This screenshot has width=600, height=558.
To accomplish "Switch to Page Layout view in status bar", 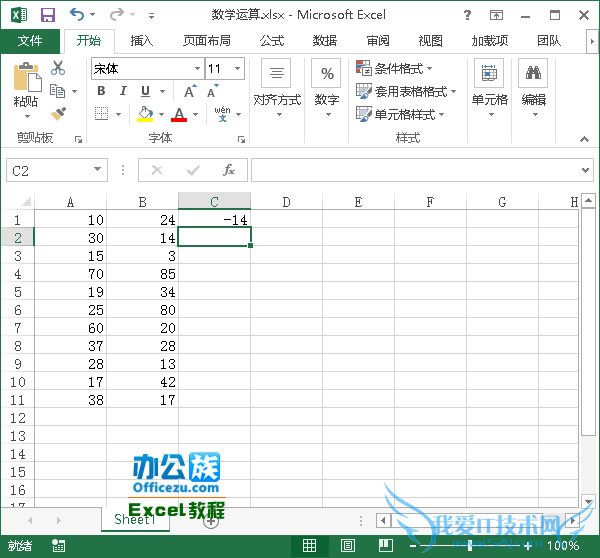I will point(347,546).
